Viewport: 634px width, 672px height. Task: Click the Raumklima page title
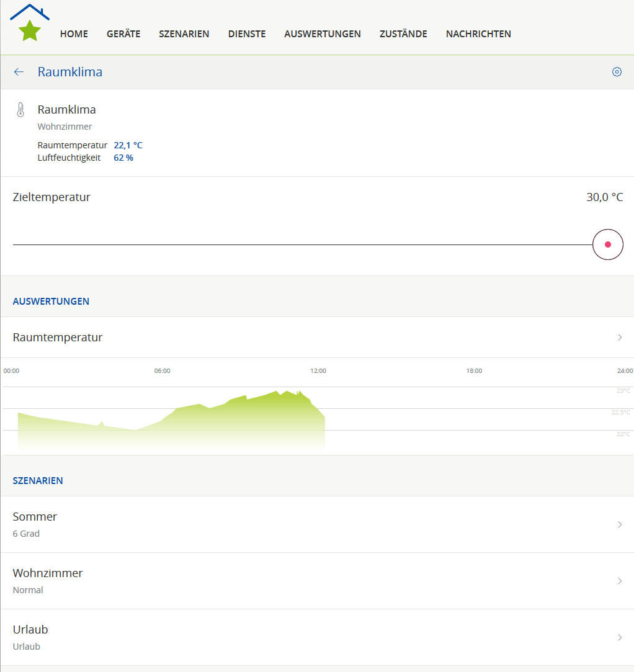coord(70,71)
